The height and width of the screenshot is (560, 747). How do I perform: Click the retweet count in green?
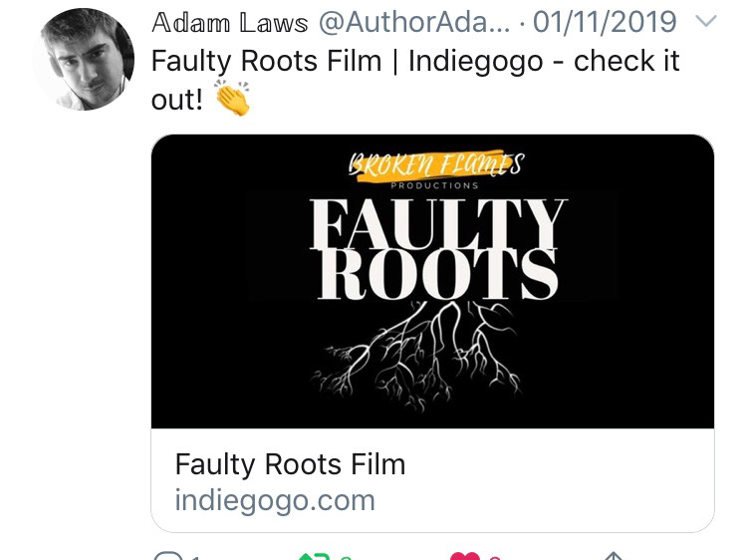point(346,558)
